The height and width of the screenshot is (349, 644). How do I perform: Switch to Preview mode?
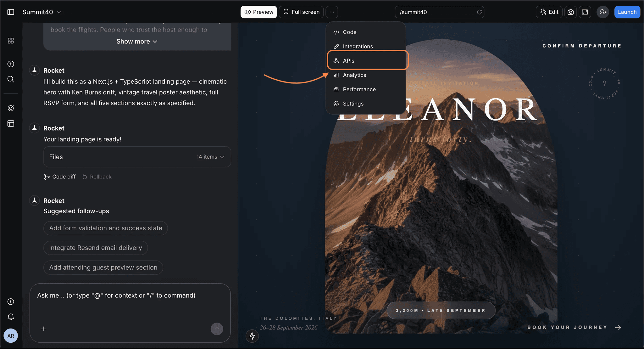259,12
